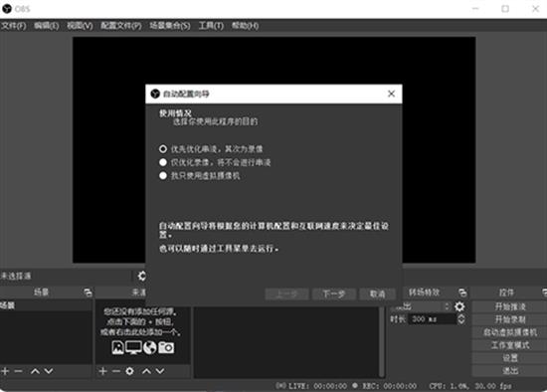Click REC: 00:00:00 status text
Image resolution: width=547 pixels, height=392 pixels.
click(389, 386)
